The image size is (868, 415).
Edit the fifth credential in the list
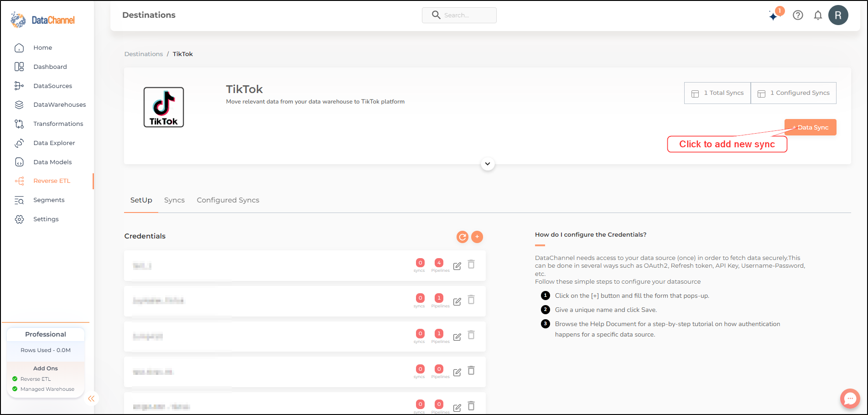(x=457, y=408)
